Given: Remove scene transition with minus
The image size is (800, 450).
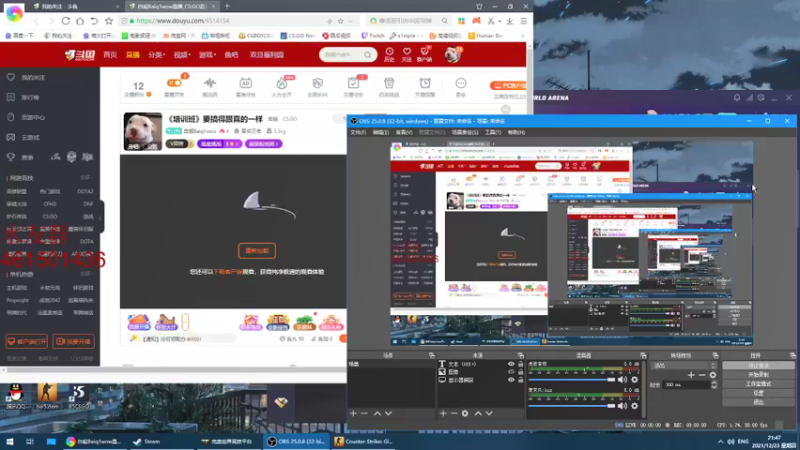Looking at the screenshot, I should pyautogui.click(x=702, y=375).
